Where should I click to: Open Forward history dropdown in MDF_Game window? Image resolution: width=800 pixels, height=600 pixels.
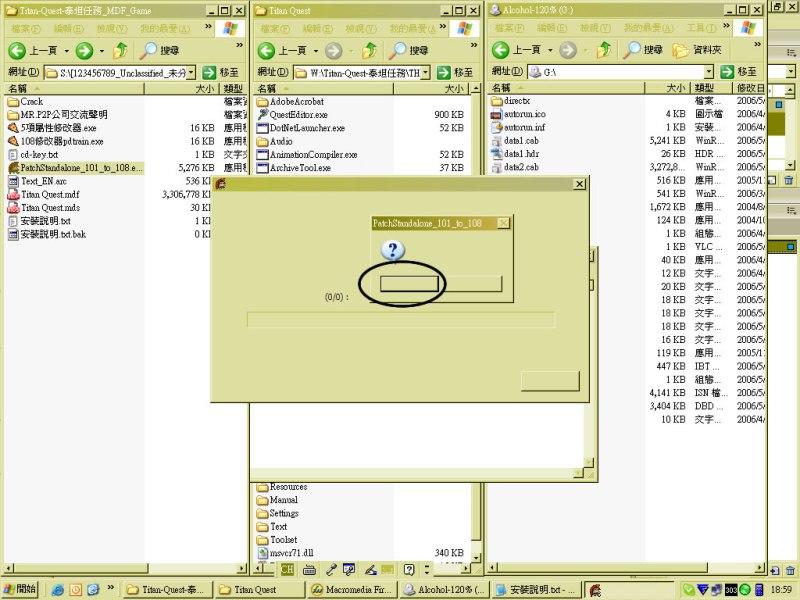click(x=102, y=51)
